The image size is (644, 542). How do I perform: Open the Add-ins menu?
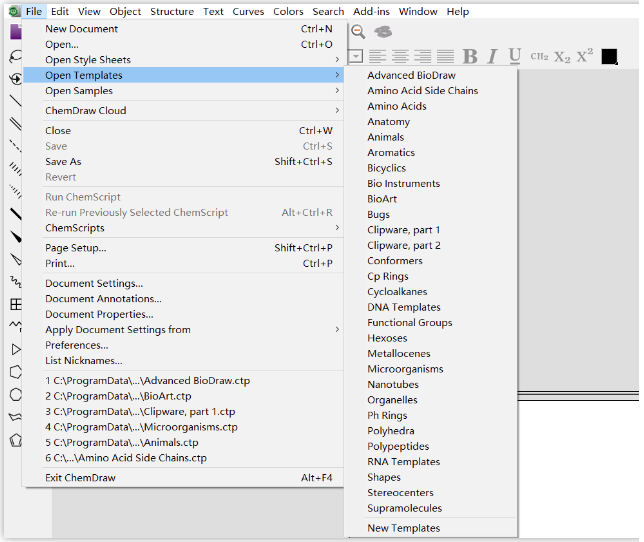tap(371, 11)
